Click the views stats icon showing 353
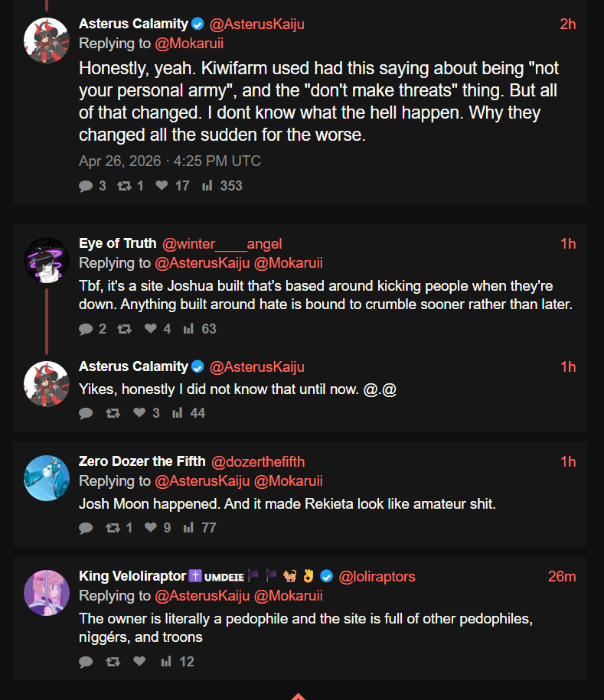The height and width of the screenshot is (700, 604). coord(207,186)
